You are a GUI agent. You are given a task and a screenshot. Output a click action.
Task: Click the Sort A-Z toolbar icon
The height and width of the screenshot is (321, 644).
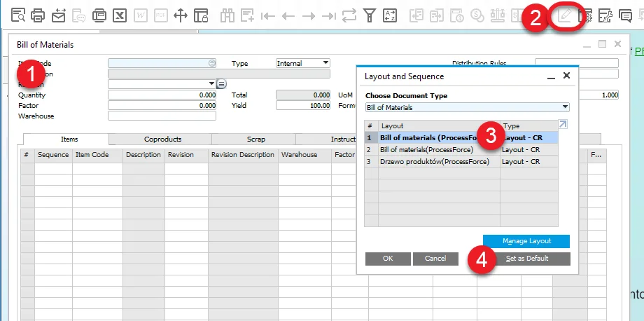[391, 15]
